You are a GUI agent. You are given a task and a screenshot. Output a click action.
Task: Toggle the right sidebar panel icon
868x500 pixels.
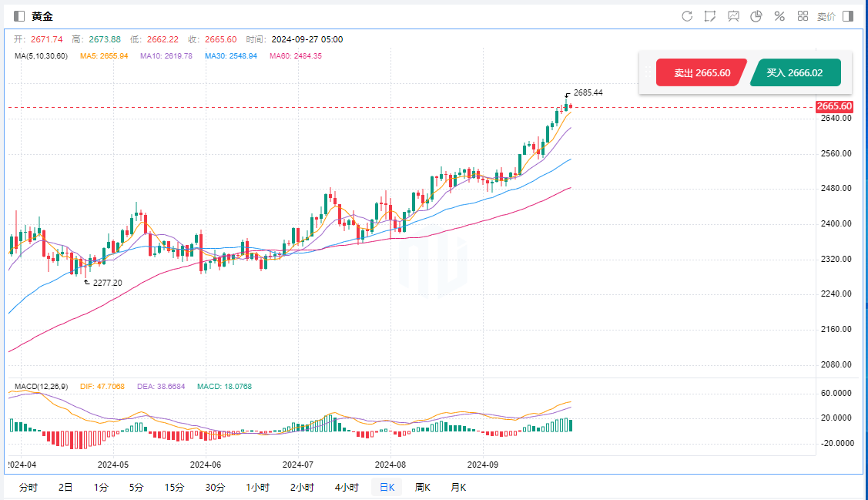click(848, 16)
